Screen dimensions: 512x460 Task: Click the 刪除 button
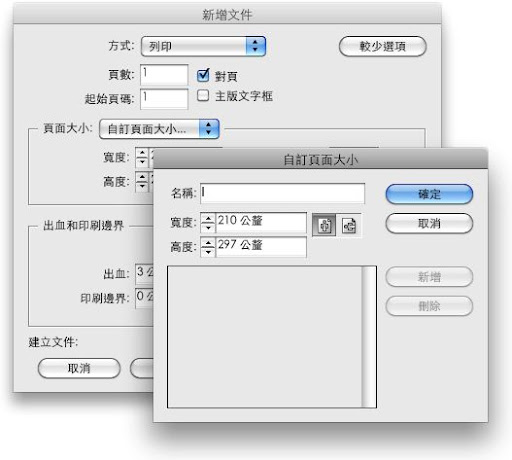tap(429, 306)
